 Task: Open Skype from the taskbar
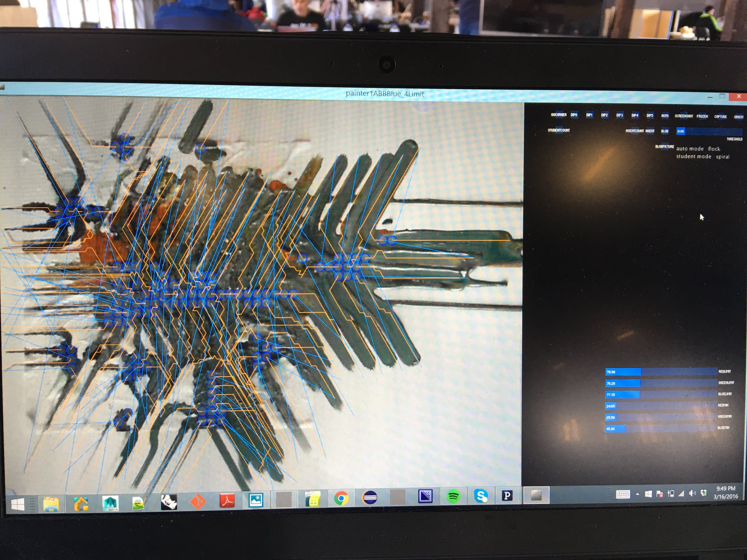(x=480, y=496)
